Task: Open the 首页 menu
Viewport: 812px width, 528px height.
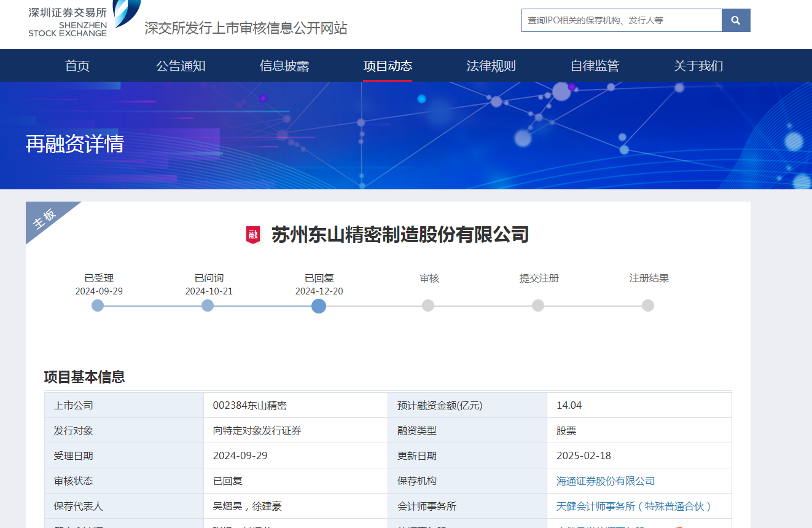Action: click(x=77, y=66)
